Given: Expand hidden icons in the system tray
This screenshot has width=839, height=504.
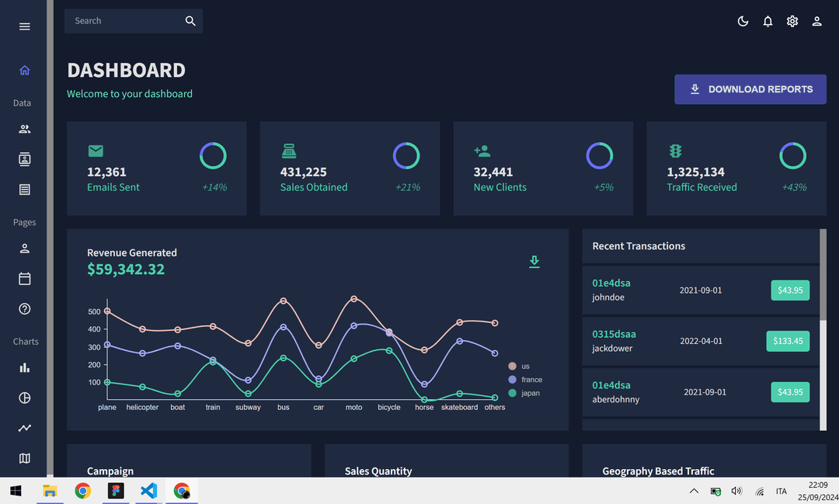Looking at the screenshot, I should point(694,491).
